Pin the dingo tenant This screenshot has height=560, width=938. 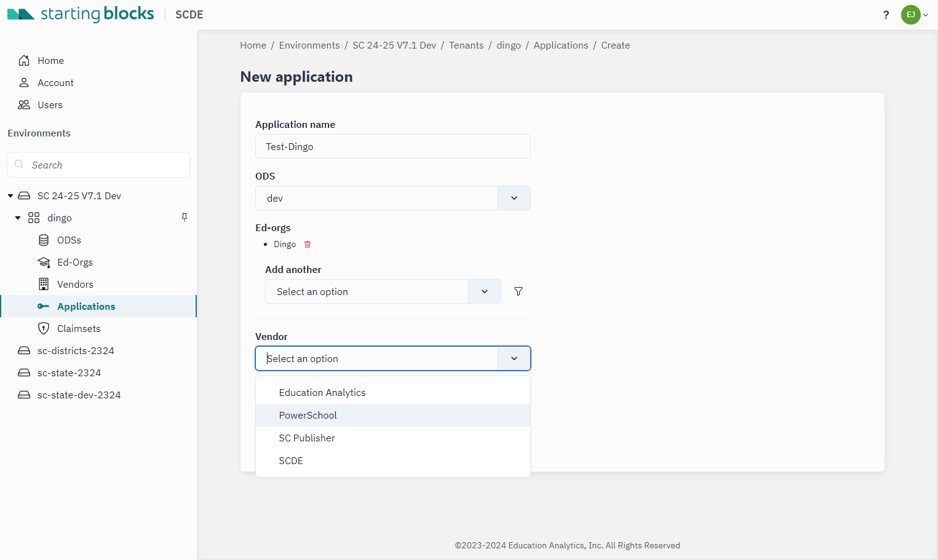click(x=185, y=217)
